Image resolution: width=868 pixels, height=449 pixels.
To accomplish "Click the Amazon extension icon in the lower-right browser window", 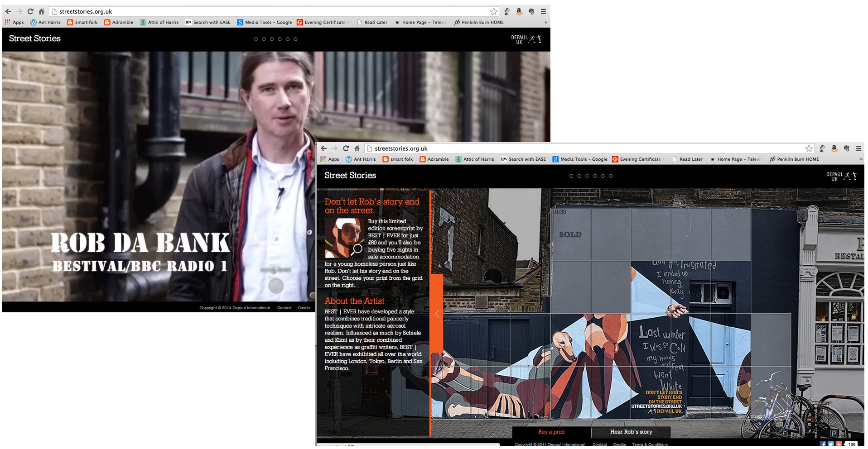I will [834, 148].
